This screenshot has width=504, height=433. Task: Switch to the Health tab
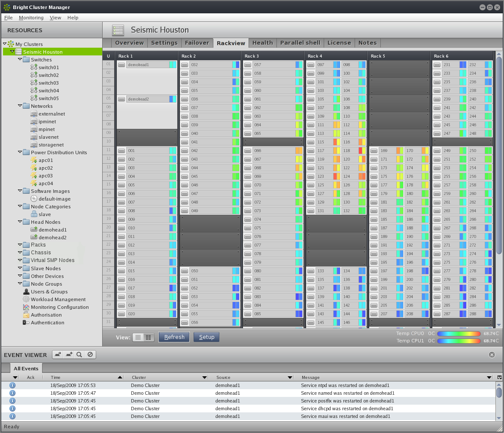coord(262,43)
